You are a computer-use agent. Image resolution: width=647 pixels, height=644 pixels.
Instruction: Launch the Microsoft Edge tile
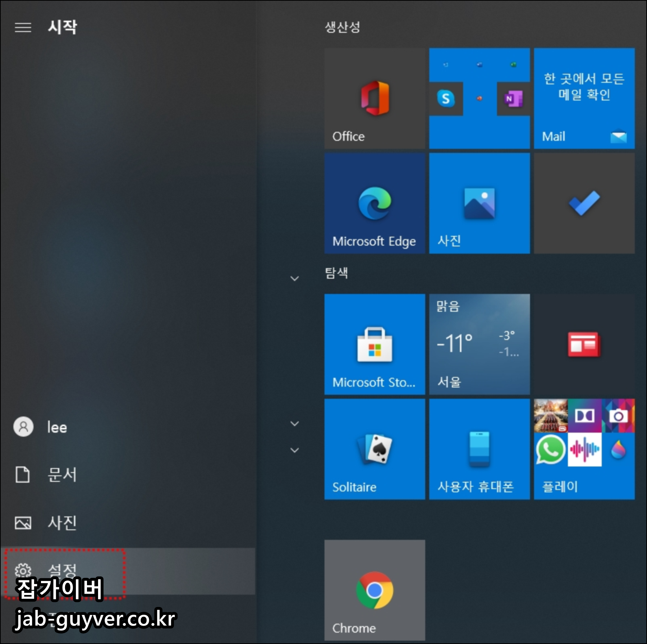(x=375, y=203)
